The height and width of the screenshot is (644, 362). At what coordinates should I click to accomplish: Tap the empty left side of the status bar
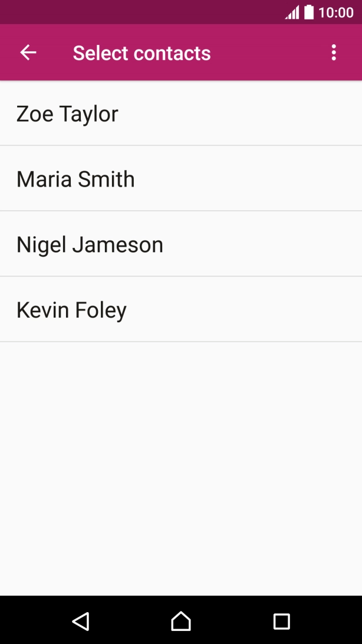pyautogui.click(x=118, y=12)
